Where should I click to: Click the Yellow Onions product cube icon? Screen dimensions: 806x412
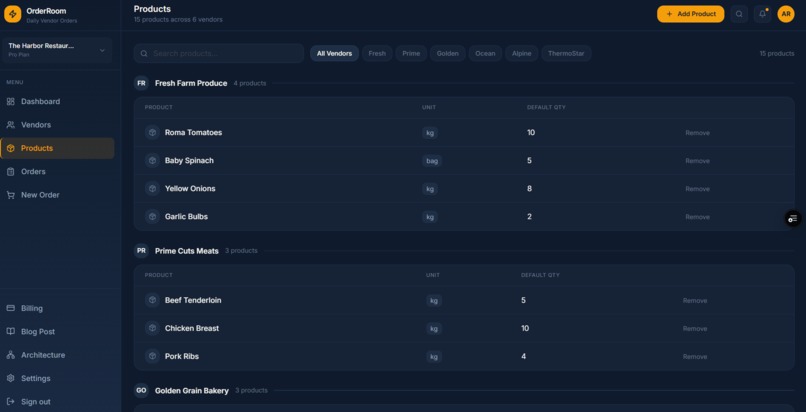point(152,189)
